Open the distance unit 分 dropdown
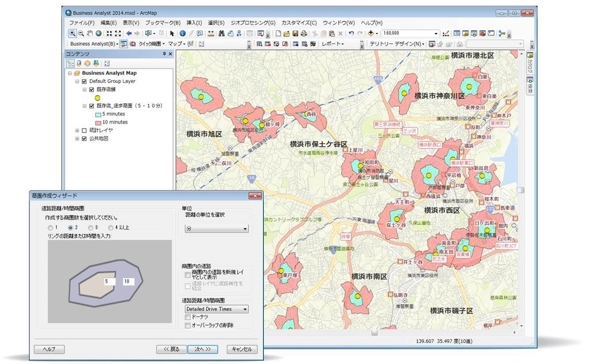The image size is (596, 364). coord(217,229)
